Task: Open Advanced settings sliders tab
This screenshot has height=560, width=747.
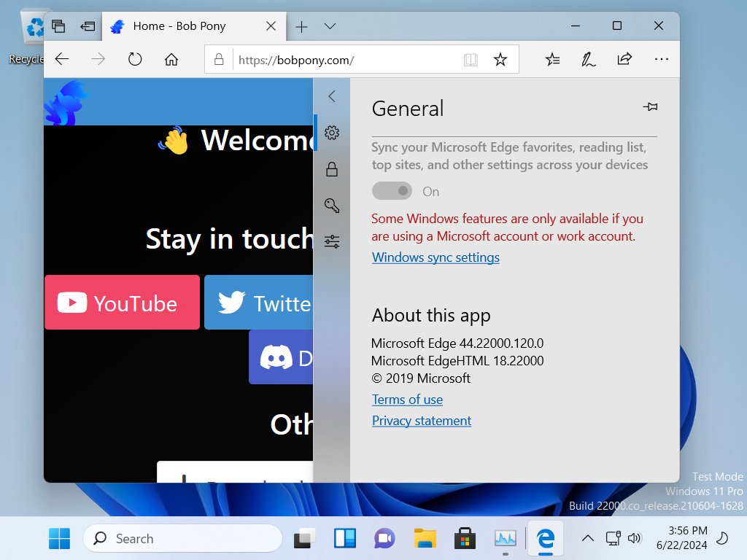Action: [x=332, y=242]
